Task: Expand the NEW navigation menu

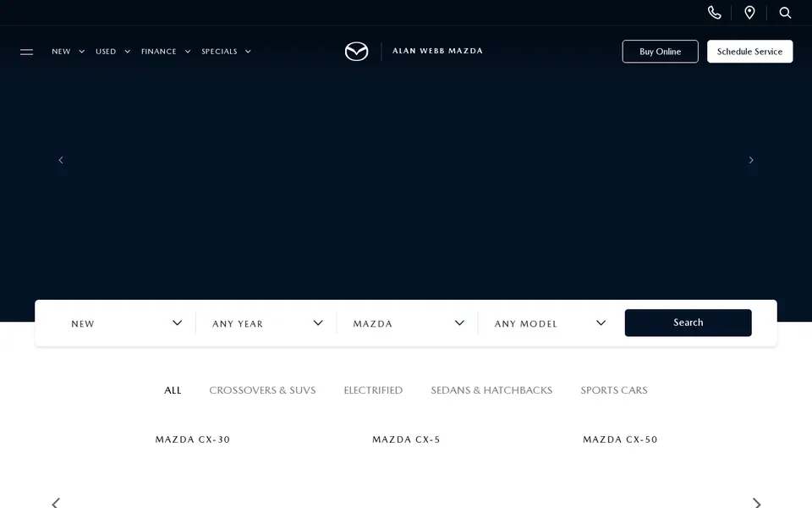Action: 68,52
